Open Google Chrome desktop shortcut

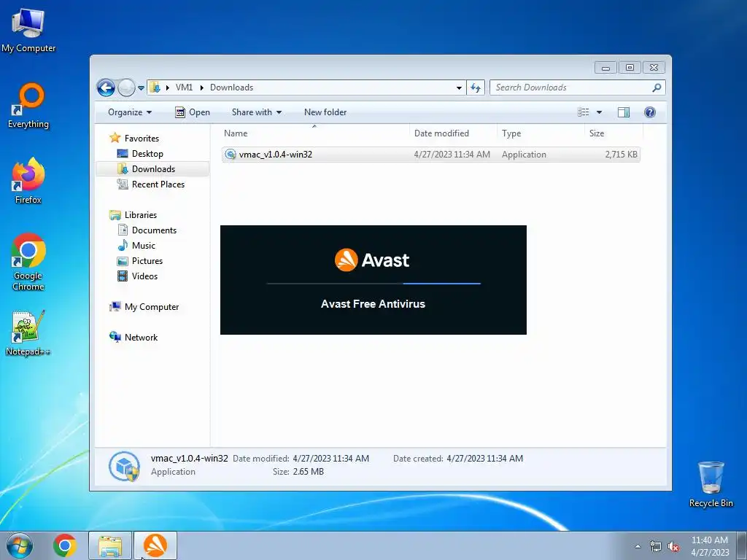click(28, 262)
